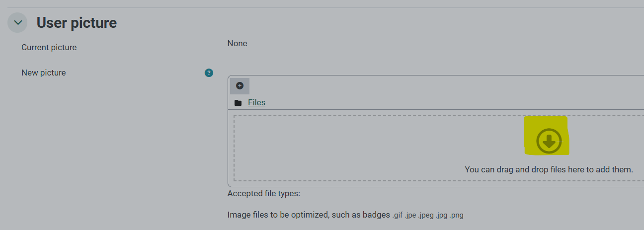
Task: Click the .jpe file type text
Action: pyautogui.click(x=411, y=216)
